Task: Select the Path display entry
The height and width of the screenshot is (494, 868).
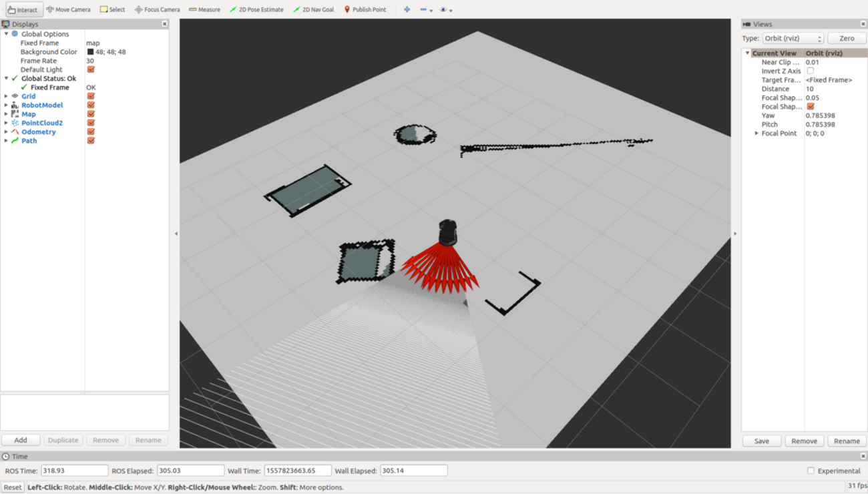Action: 29,141
